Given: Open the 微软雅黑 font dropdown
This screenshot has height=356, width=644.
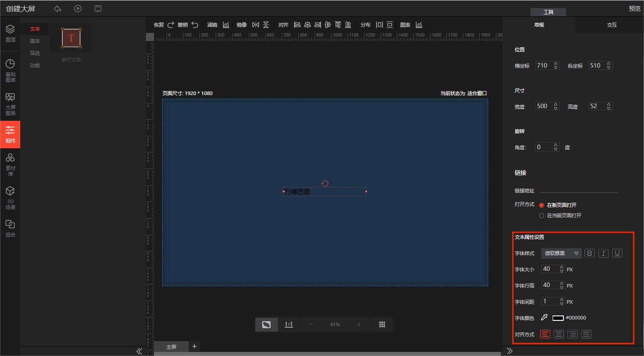Looking at the screenshot, I should pos(561,253).
